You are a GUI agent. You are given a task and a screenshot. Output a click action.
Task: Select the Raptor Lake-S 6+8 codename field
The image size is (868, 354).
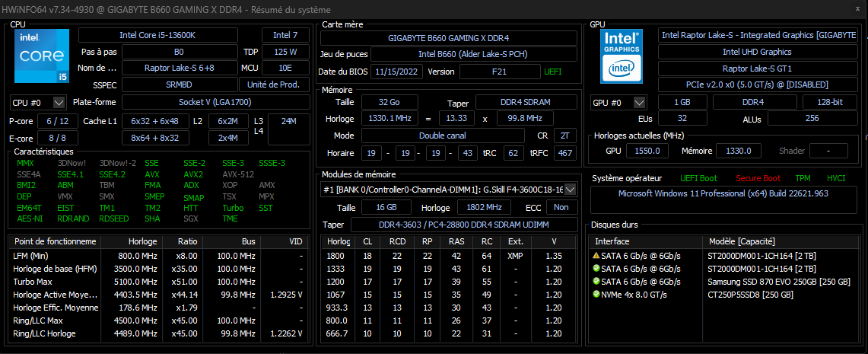tap(180, 69)
